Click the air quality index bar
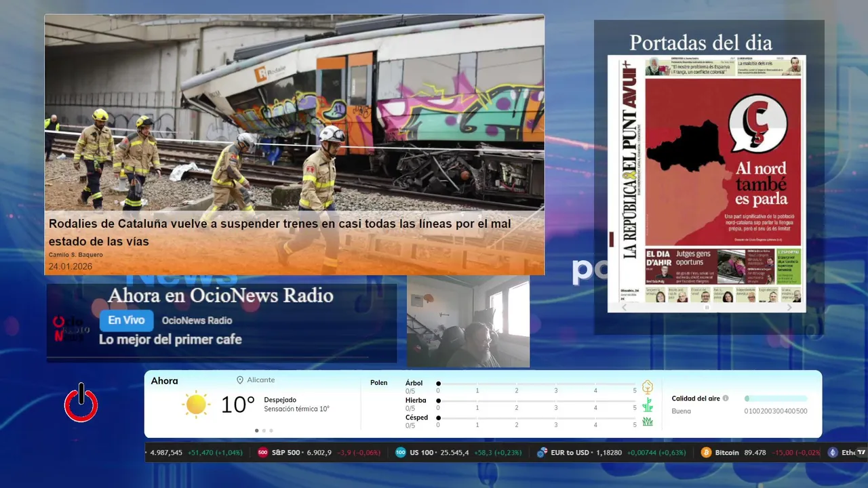 point(776,399)
